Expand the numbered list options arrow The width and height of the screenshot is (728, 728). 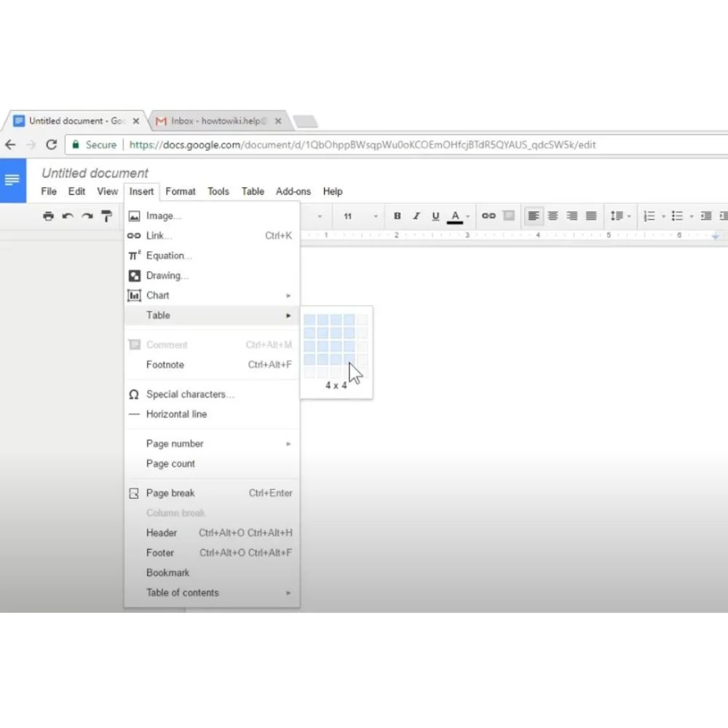coord(663,216)
